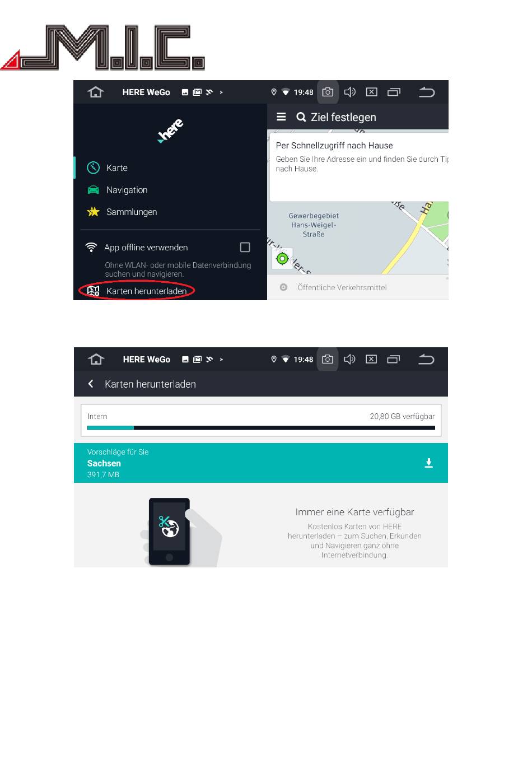Select Öffentliche Verkehrsmittel option

[342, 287]
